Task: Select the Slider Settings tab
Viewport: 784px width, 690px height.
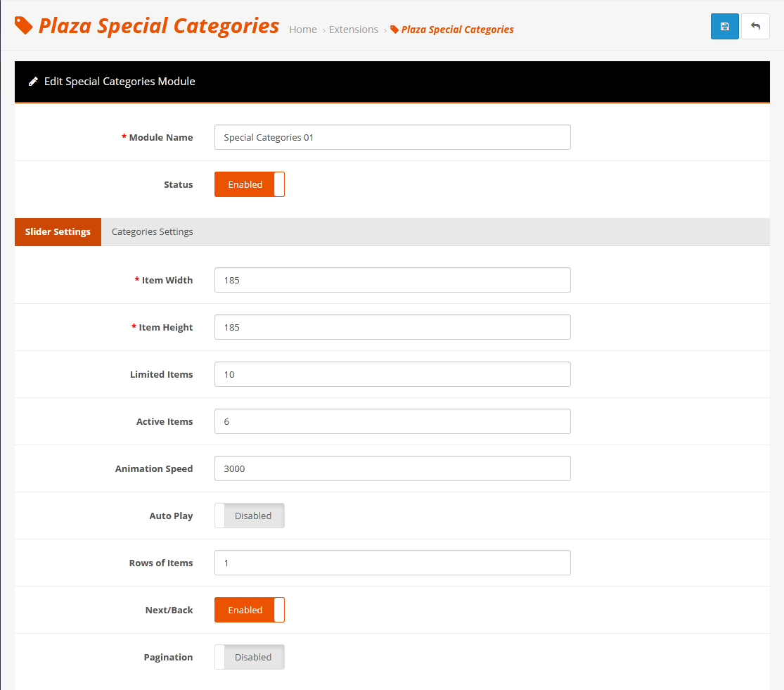Action: 58,232
